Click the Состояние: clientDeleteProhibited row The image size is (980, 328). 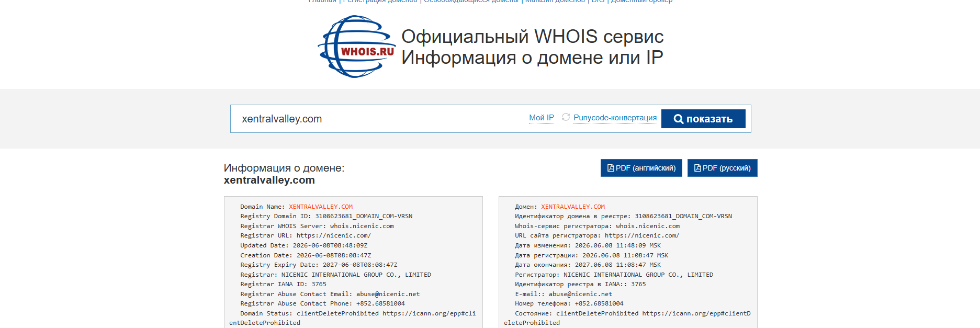[x=627, y=318]
